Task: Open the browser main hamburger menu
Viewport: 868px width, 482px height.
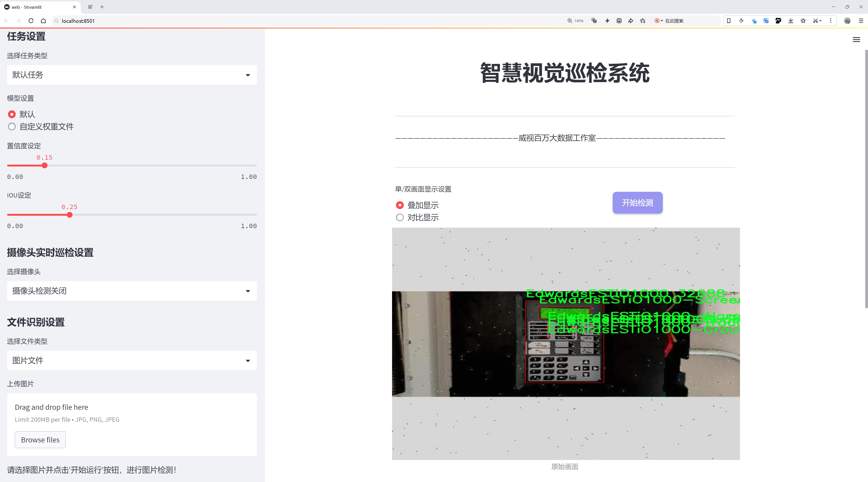Action: click(x=861, y=20)
